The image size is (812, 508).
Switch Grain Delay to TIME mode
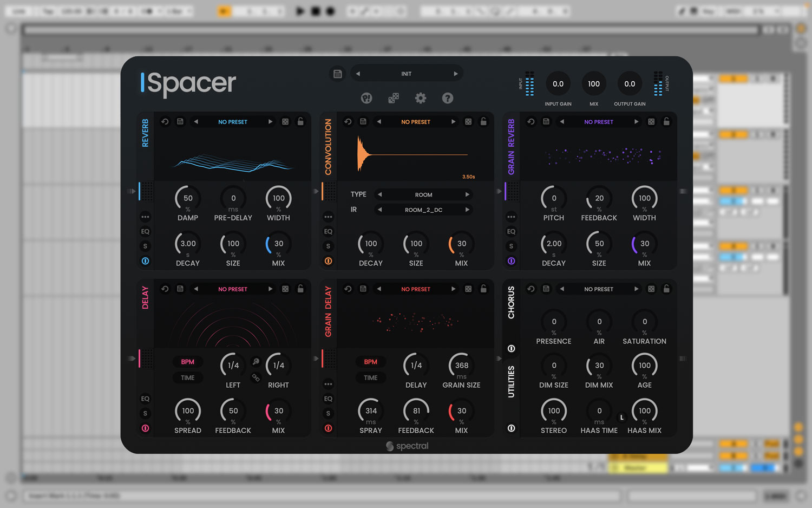click(371, 377)
